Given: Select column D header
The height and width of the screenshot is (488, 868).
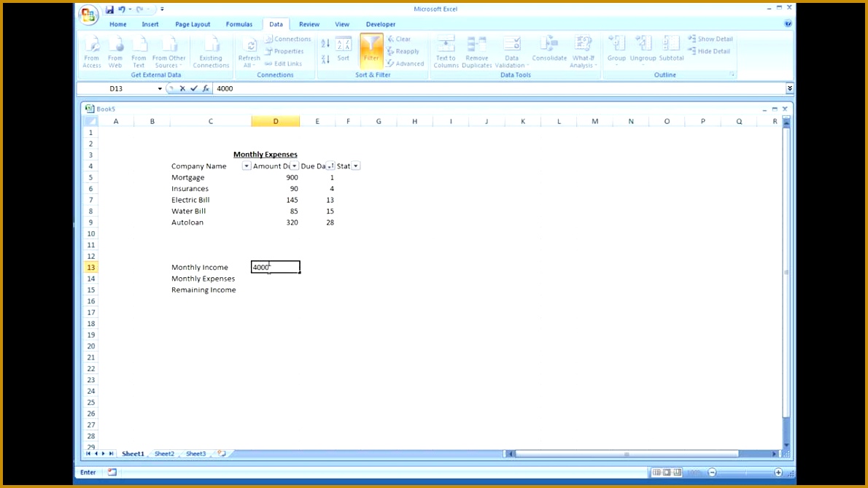Looking at the screenshot, I should click(276, 121).
